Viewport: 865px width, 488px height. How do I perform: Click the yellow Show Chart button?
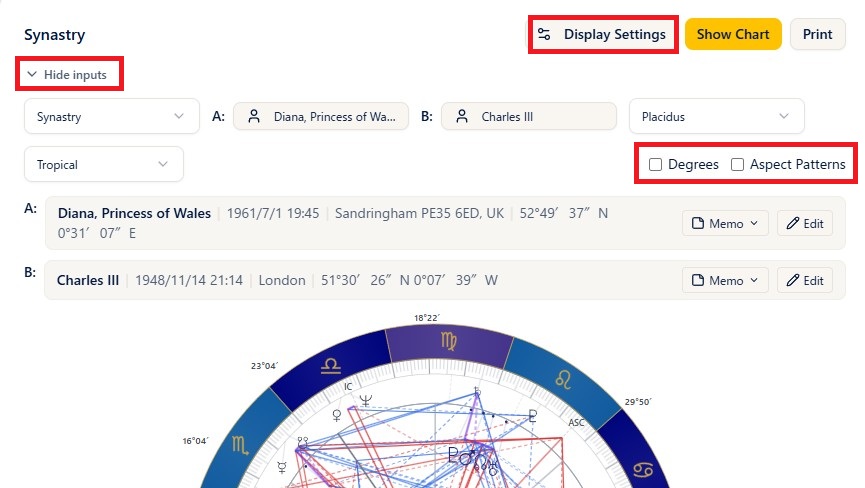coord(733,34)
